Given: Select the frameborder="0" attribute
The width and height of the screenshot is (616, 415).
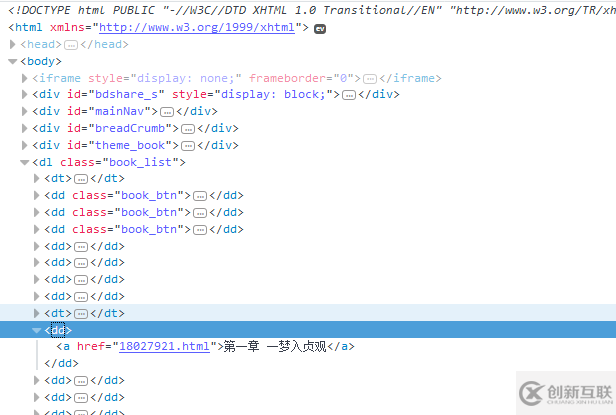Looking at the screenshot, I should pyautogui.click(x=301, y=78).
